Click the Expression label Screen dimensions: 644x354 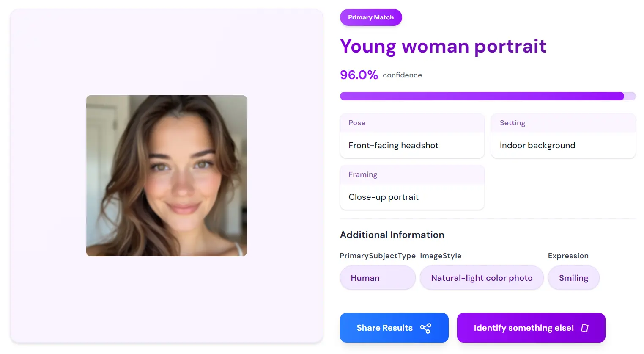[x=568, y=256]
